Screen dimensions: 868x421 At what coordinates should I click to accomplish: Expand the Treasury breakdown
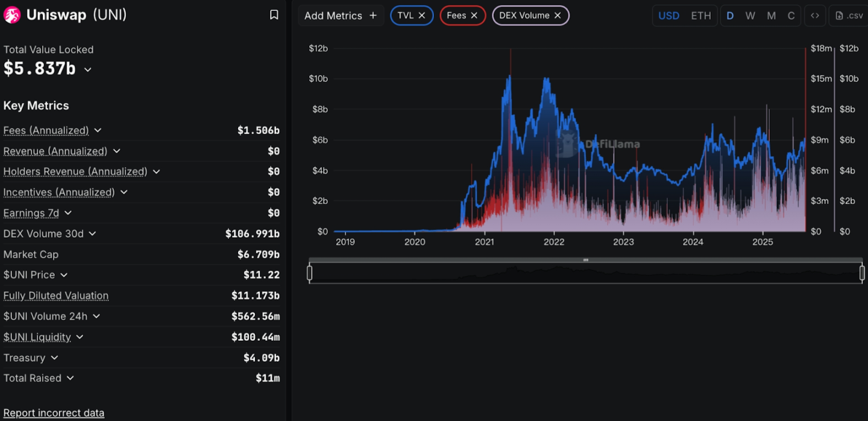(54, 358)
